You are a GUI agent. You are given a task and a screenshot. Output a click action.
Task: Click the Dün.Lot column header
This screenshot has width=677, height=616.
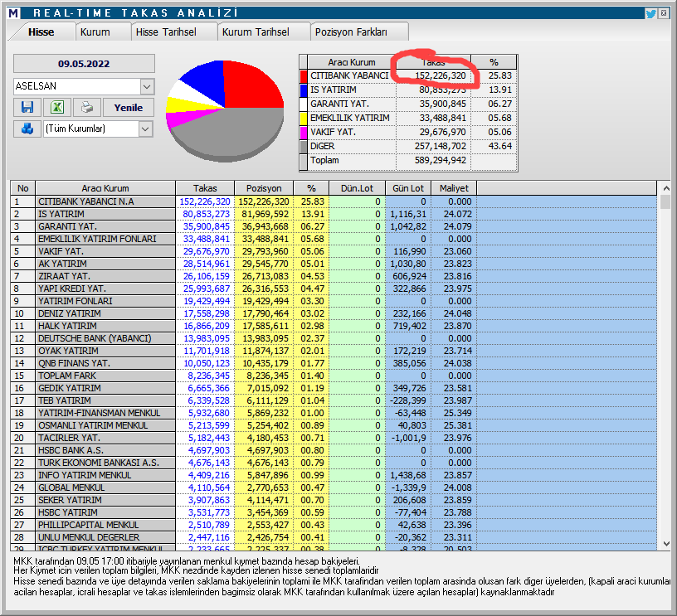357,188
